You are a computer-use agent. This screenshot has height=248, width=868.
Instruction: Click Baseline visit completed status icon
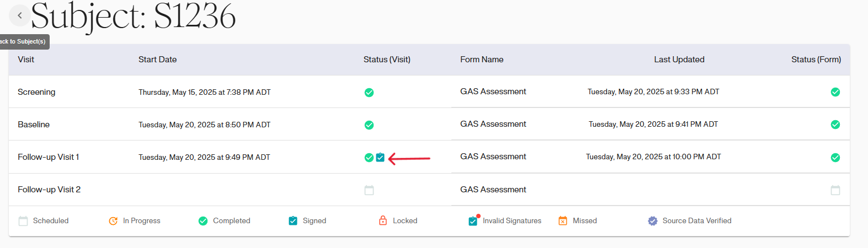click(x=369, y=125)
